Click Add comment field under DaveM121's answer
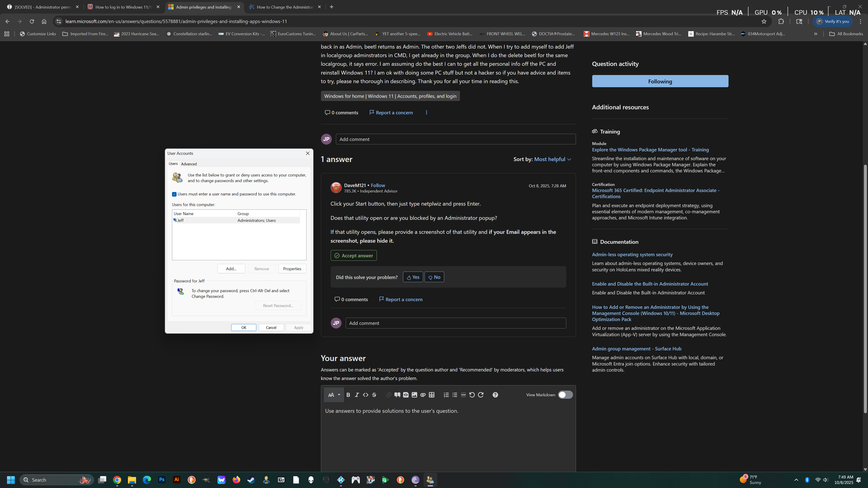Viewport: 868px width, 488px height. (x=455, y=323)
